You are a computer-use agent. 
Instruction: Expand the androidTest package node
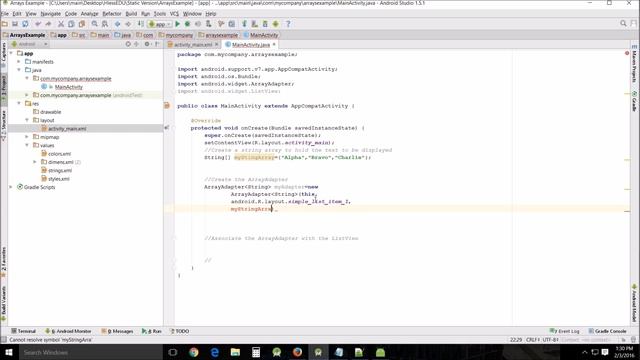point(27,95)
